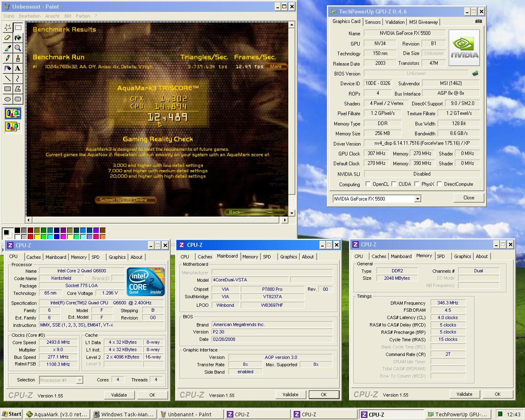The width and height of the screenshot is (525, 420).
Task: Open the Validation tab in GPU-Z
Action: coord(395,22)
